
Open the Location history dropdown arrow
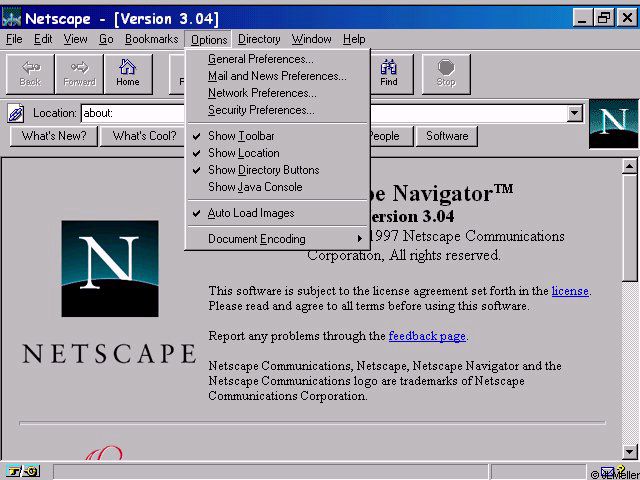(x=575, y=113)
